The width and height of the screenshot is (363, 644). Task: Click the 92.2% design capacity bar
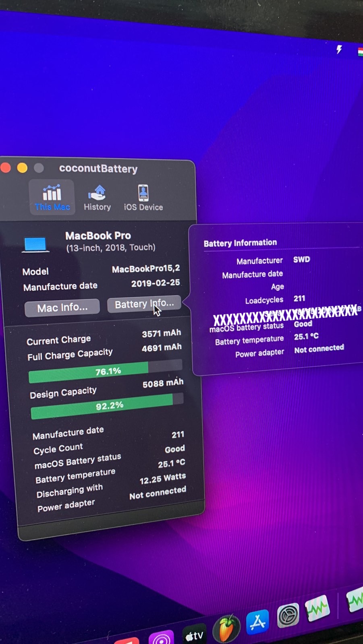click(x=107, y=406)
